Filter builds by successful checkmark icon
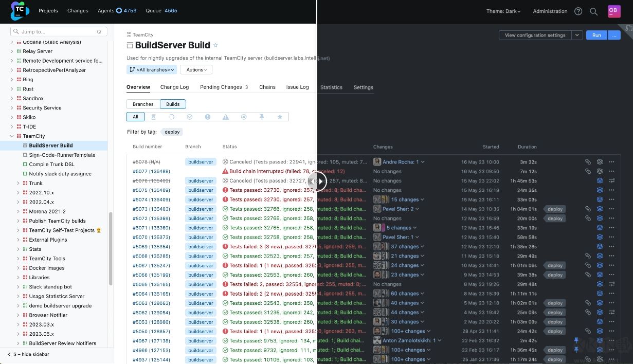The height and width of the screenshot is (364, 633). [x=190, y=117]
